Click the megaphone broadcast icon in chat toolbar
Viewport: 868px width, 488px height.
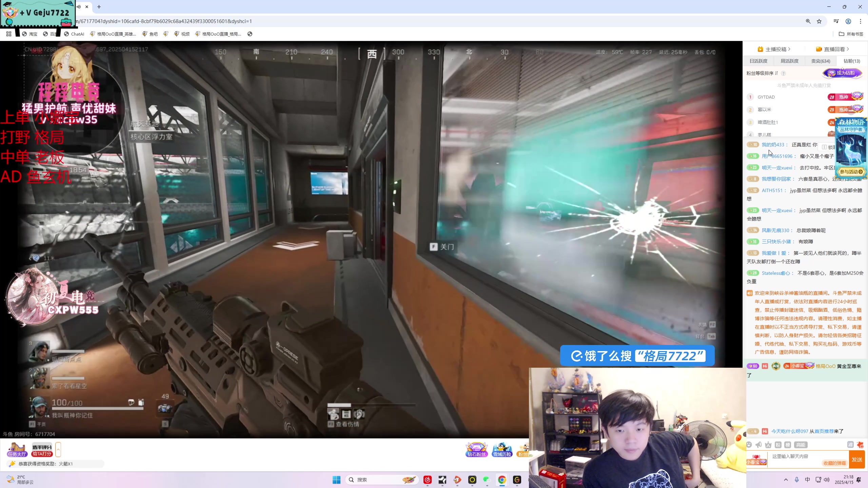pos(759,445)
